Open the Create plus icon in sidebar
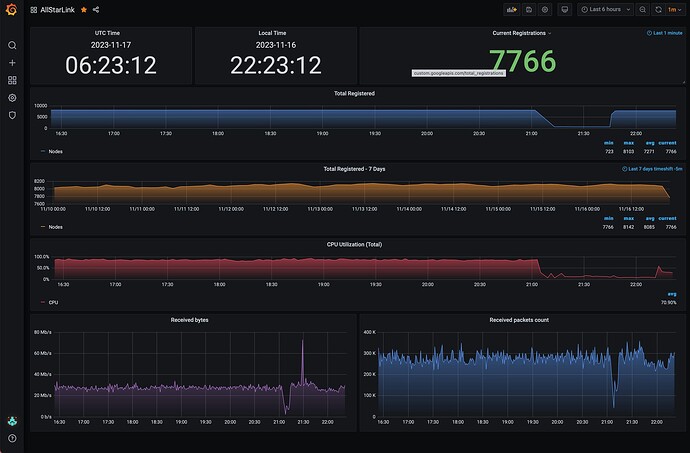Image resolution: width=690 pixels, height=453 pixels. point(12,63)
